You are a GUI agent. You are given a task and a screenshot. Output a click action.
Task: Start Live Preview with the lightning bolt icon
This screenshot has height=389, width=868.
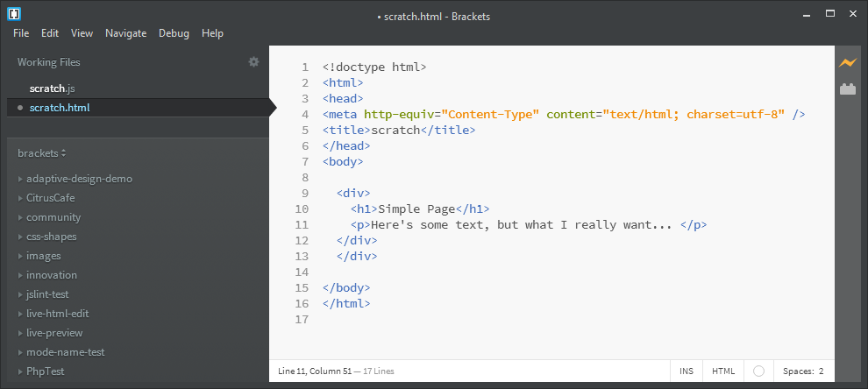pyautogui.click(x=847, y=62)
